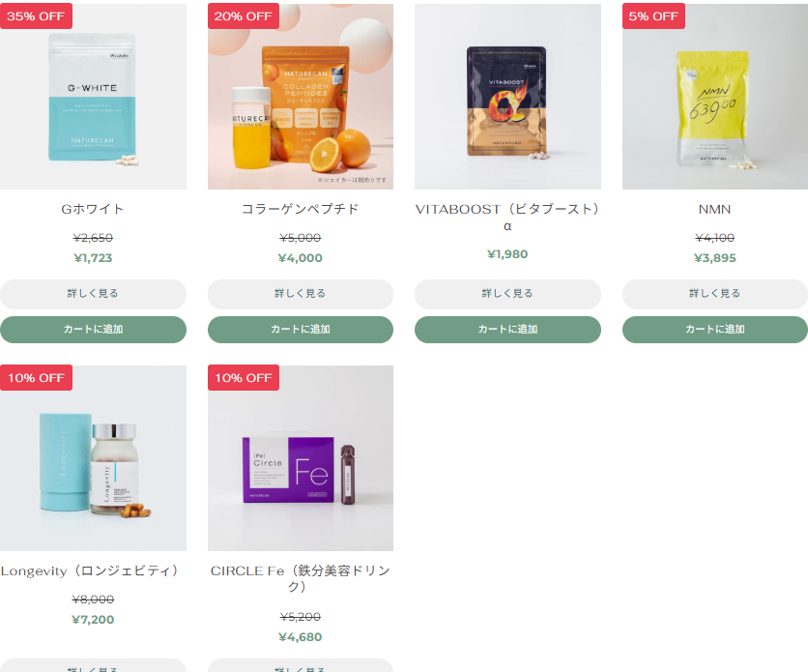Open the VITABOOST α product image
This screenshot has height=672, width=808.
pyautogui.click(x=507, y=97)
